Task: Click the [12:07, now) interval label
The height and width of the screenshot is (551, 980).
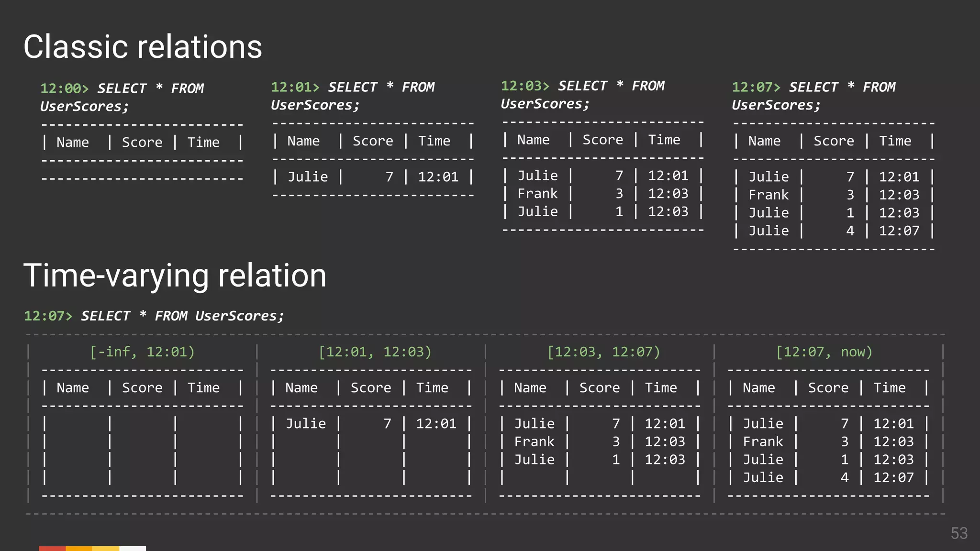Action: pos(824,352)
